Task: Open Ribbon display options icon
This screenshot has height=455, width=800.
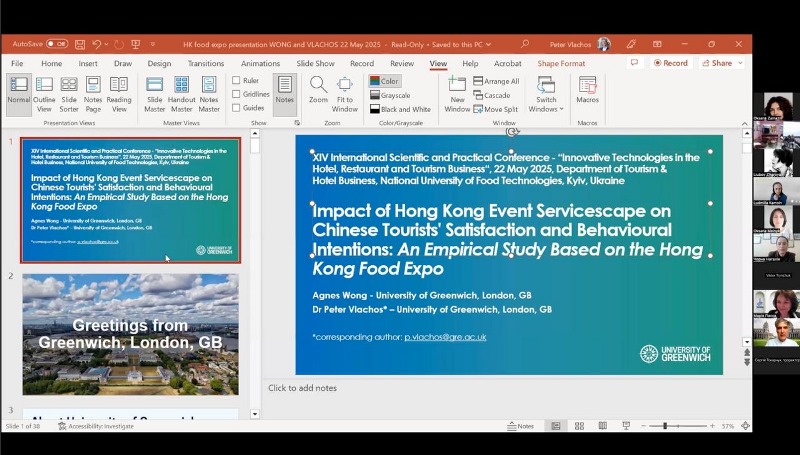Action: pyautogui.click(x=657, y=44)
